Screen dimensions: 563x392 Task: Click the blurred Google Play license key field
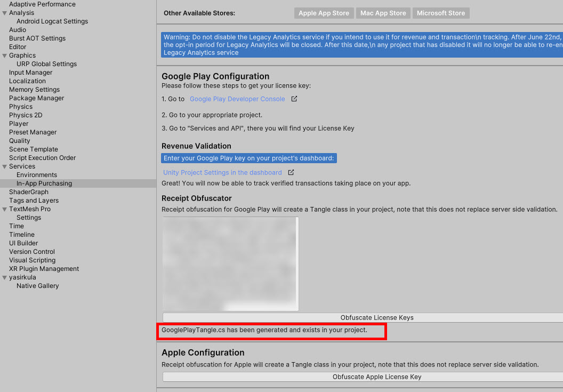pyautogui.click(x=230, y=263)
